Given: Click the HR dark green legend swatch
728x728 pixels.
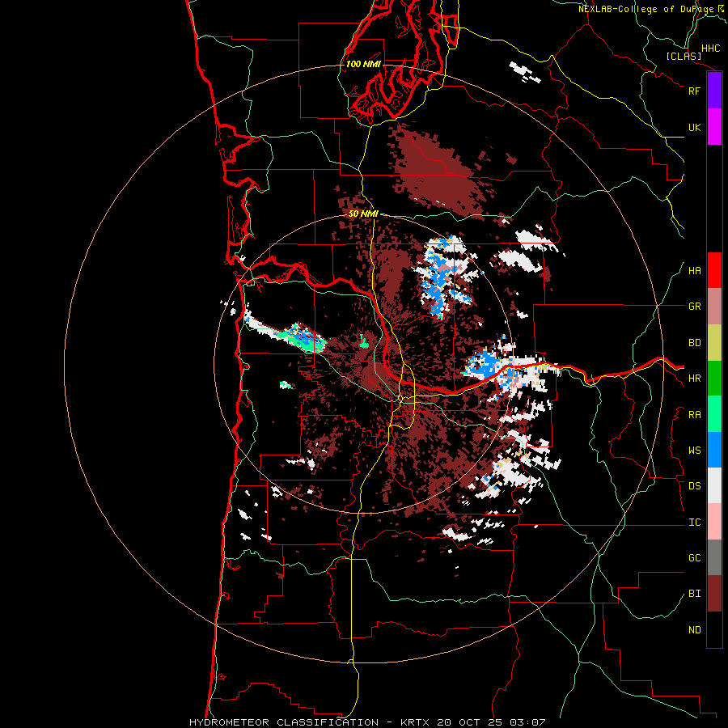Looking at the screenshot, I should click(714, 379).
